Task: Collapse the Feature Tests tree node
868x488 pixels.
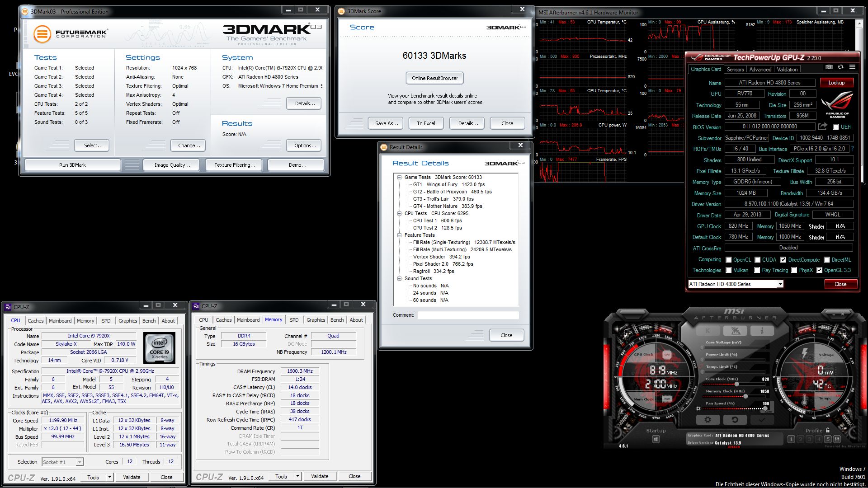Action: pos(400,235)
